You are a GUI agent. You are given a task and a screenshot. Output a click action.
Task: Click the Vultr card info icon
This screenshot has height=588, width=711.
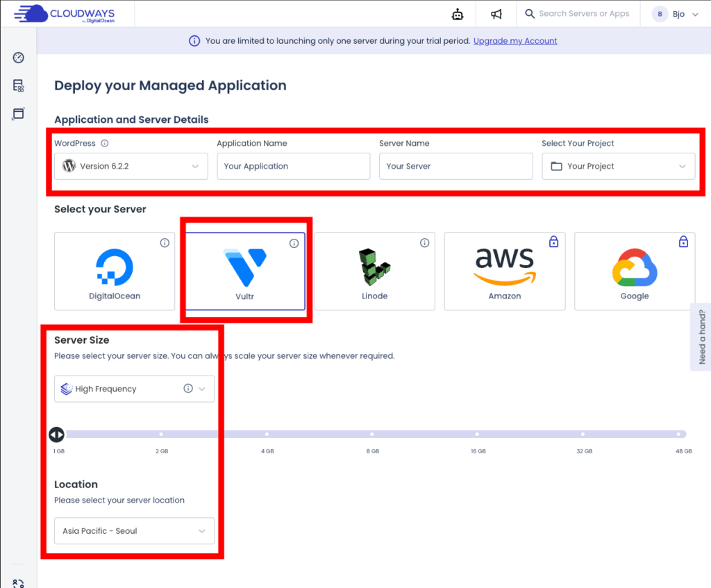[294, 244]
